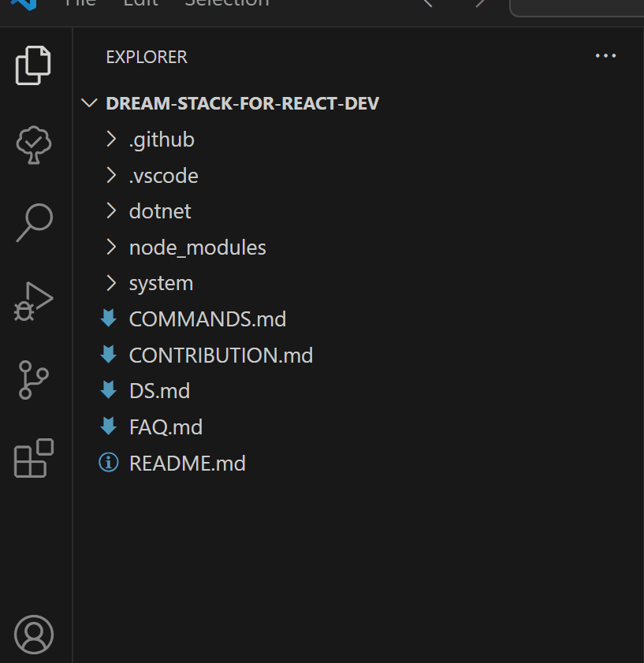The height and width of the screenshot is (663, 644).
Task: Open the Run and Debug view
Action: click(33, 301)
